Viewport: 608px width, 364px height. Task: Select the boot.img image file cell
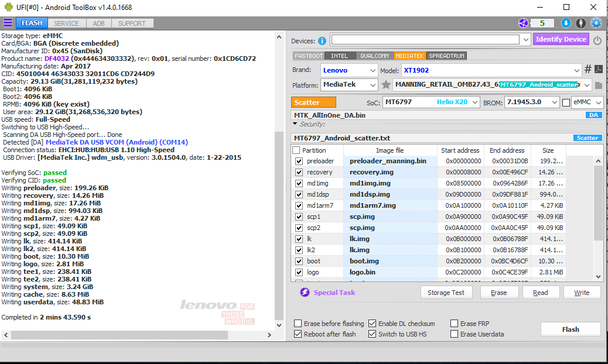(391, 262)
